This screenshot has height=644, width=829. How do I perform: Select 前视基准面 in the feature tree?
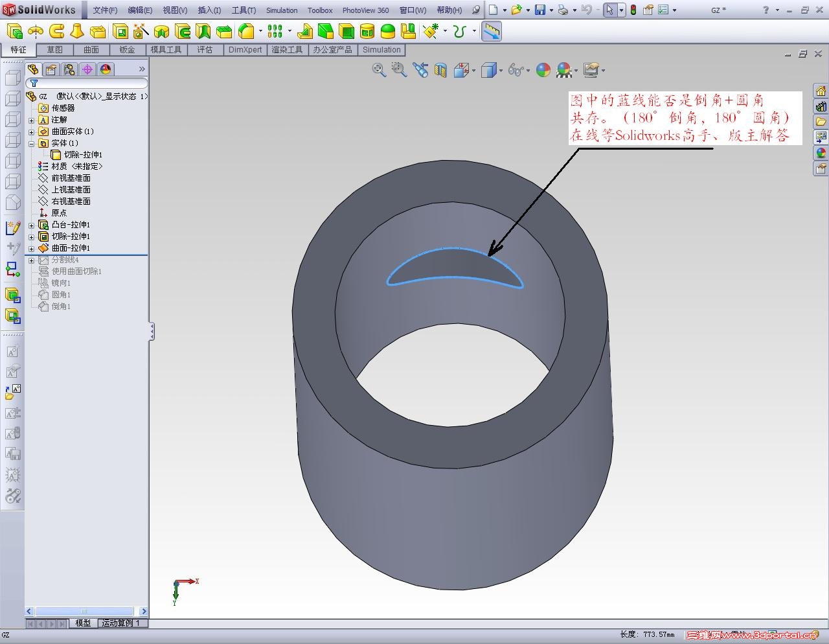click(71, 178)
